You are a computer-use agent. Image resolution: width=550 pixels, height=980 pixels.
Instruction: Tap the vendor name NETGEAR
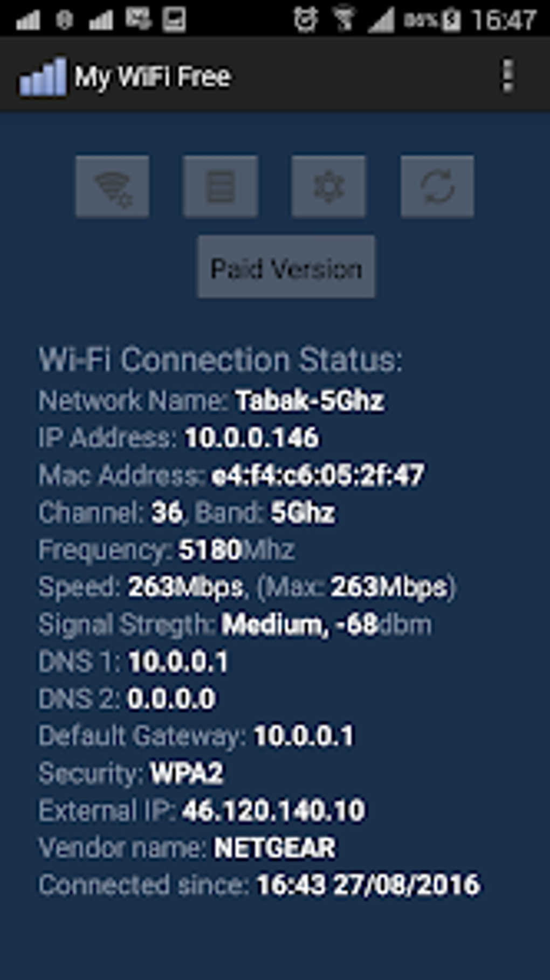(275, 848)
